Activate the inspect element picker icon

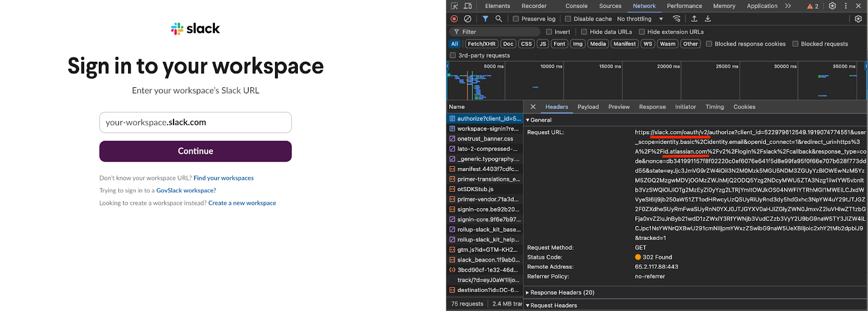tap(454, 6)
